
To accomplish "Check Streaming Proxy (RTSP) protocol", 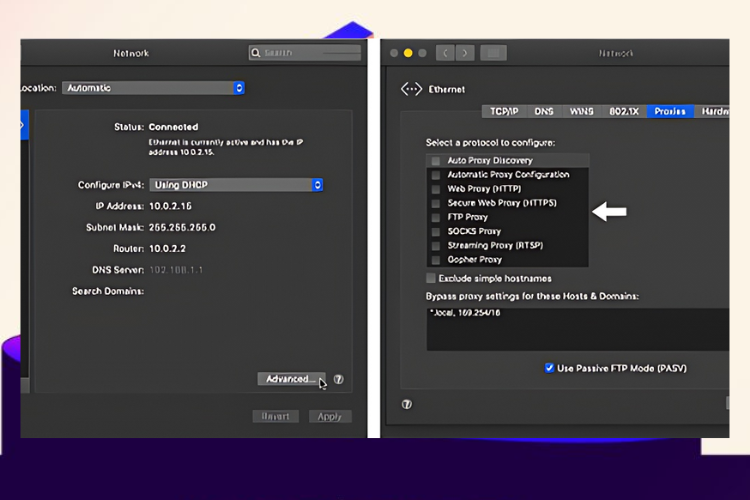I will point(436,246).
